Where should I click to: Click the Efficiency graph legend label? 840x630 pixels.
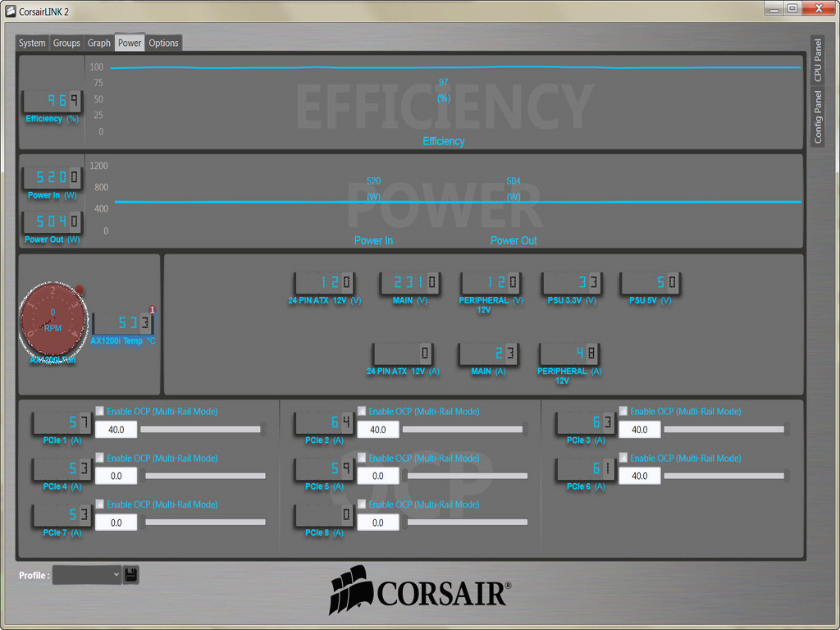point(443,141)
